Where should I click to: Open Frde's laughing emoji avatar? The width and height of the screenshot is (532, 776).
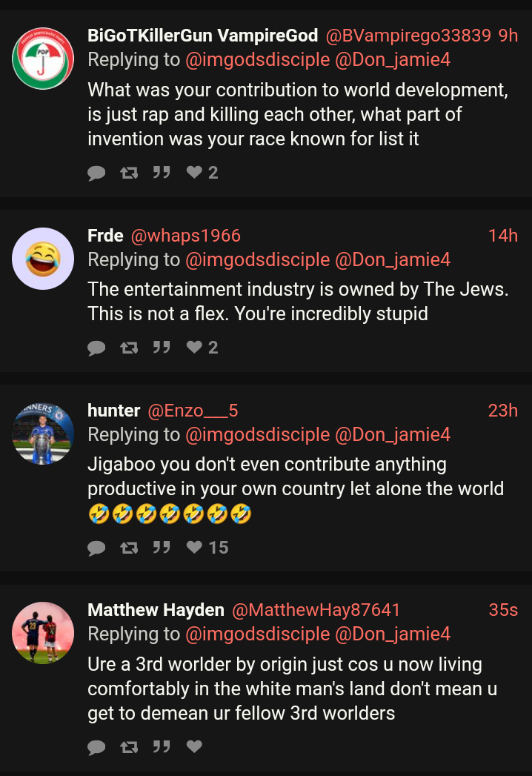click(43, 259)
